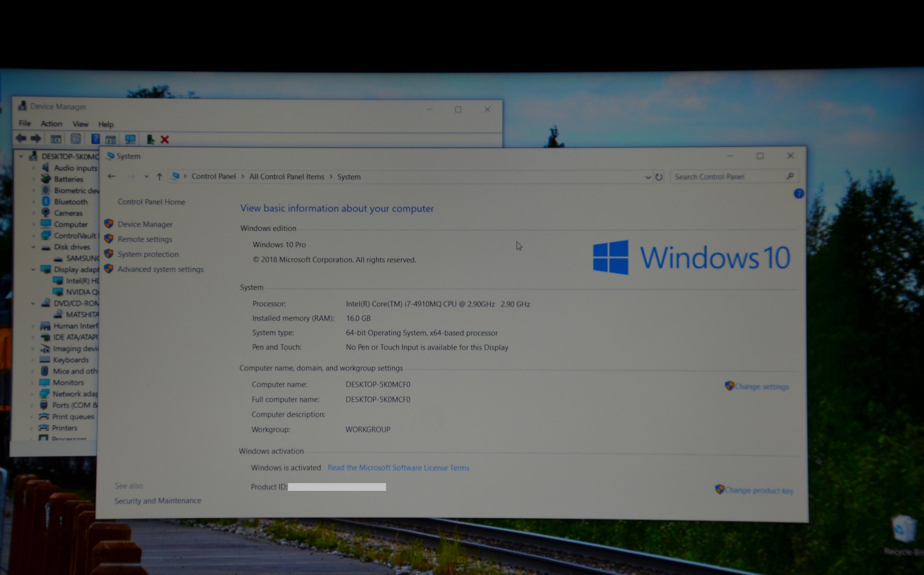Click the red X uninstall device icon
Viewport: 924px width, 575px height.
click(x=164, y=140)
